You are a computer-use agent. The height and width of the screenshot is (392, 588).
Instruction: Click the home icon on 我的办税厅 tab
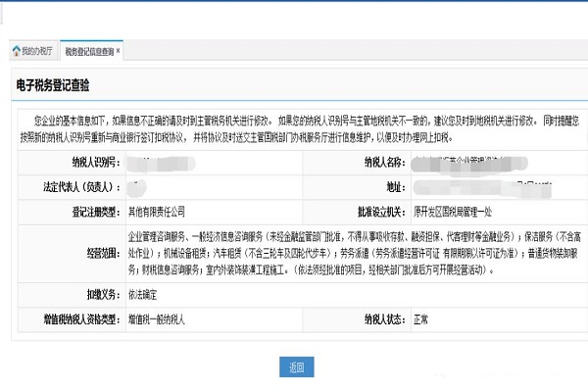coord(16,50)
